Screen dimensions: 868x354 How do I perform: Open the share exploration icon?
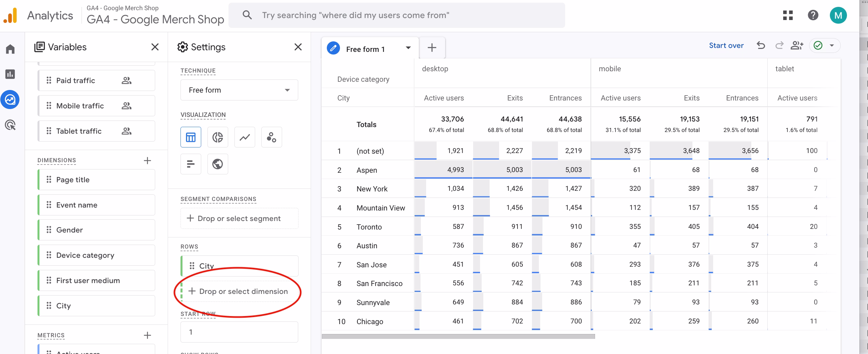tap(797, 45)
